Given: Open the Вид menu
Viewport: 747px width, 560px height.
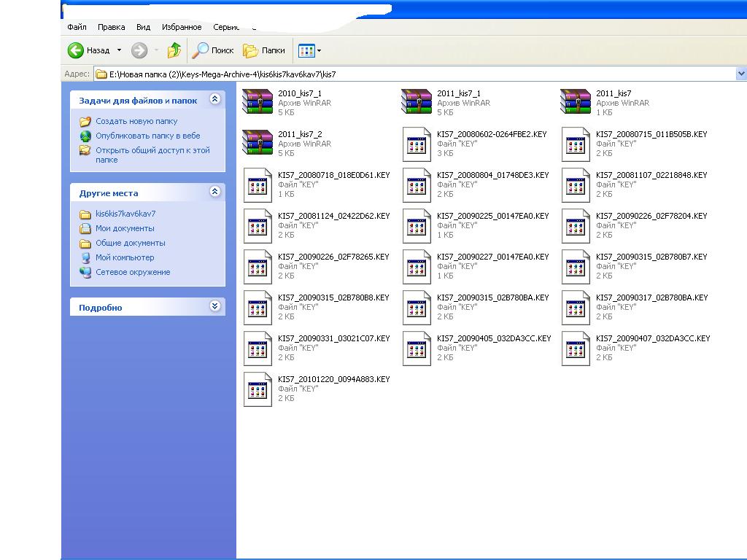Looking at the screenshot, I should tap(144, 27).
